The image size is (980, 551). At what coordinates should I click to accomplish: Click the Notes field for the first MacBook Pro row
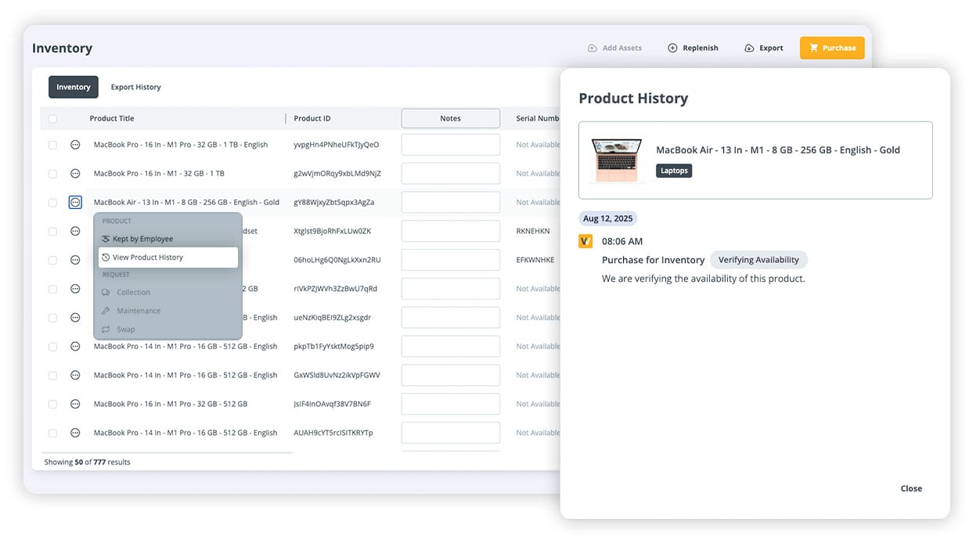(450, 145)
